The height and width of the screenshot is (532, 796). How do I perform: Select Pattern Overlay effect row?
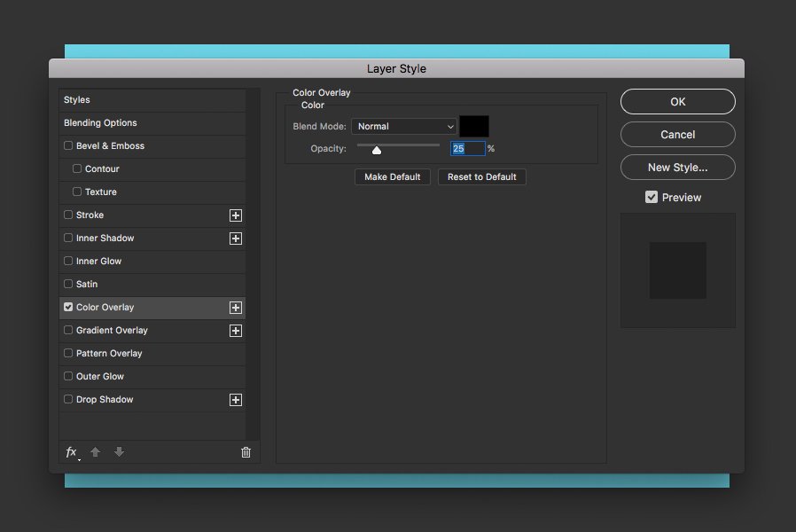152,354
